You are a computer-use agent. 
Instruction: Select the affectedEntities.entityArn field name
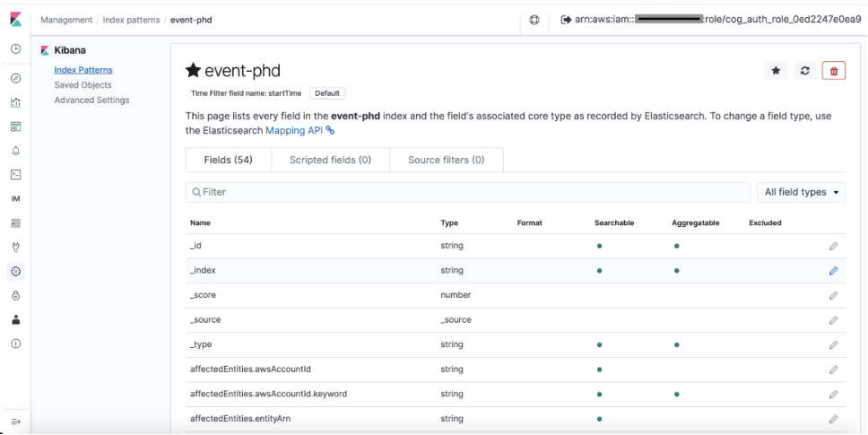[240, 419]
